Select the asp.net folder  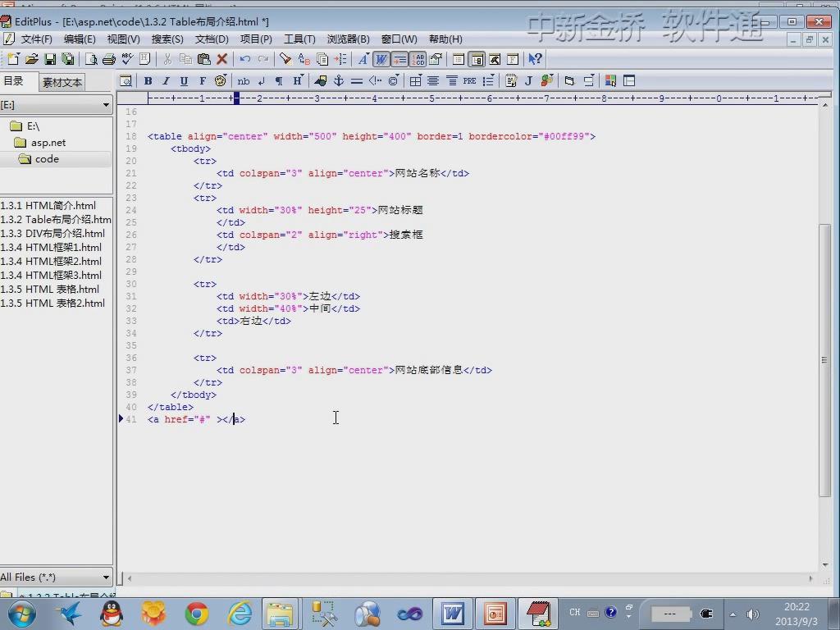click(x=40, y=143)
